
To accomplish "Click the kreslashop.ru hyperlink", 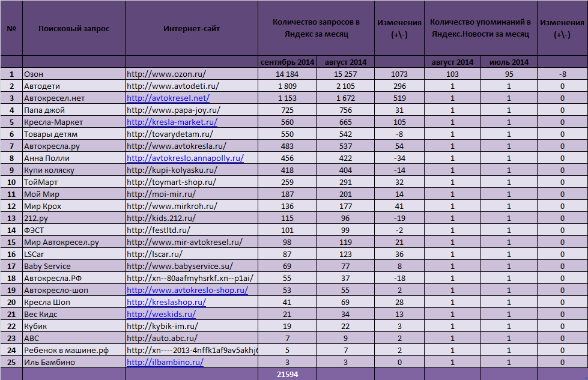I will [166, 302].
